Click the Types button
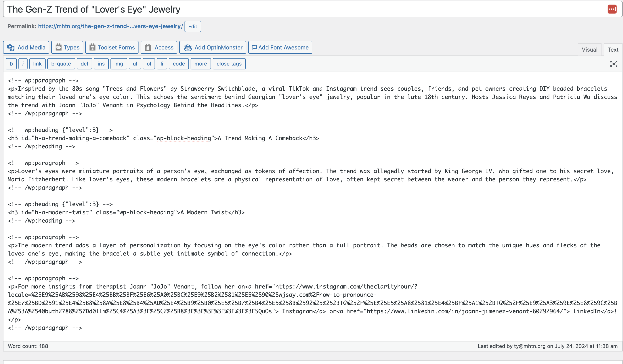623x364 pixels. [67, 47]
